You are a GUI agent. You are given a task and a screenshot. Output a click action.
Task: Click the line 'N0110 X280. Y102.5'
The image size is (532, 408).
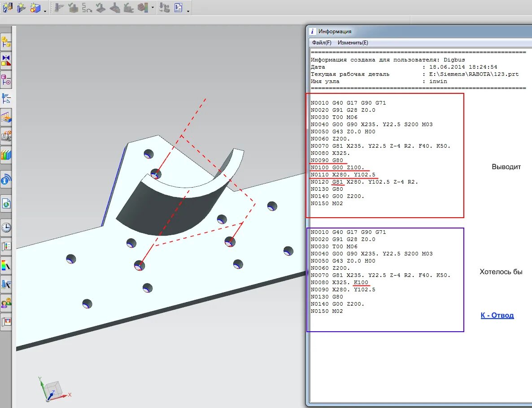tap(343, 175)
